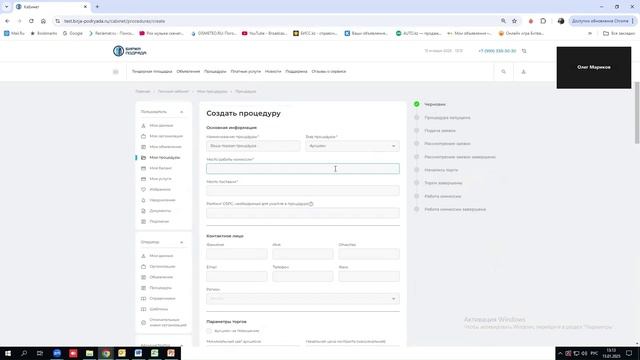Open the Регион dropdown
The height and width of the screenshot is (360, 640).
303,299
